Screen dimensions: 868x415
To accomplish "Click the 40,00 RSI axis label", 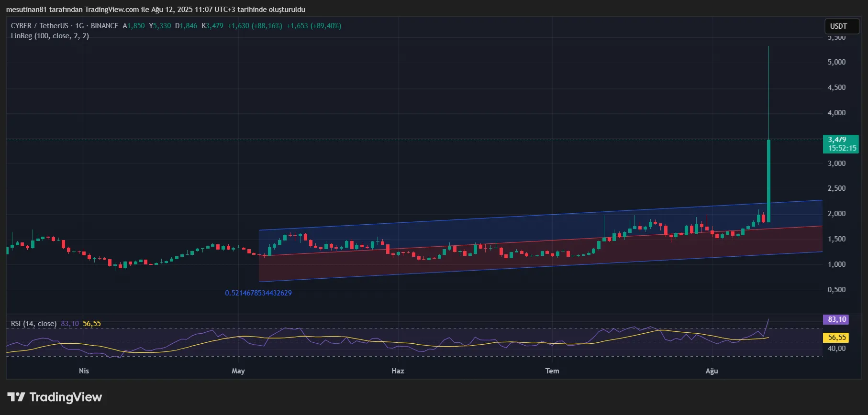I will pos(836,349).
